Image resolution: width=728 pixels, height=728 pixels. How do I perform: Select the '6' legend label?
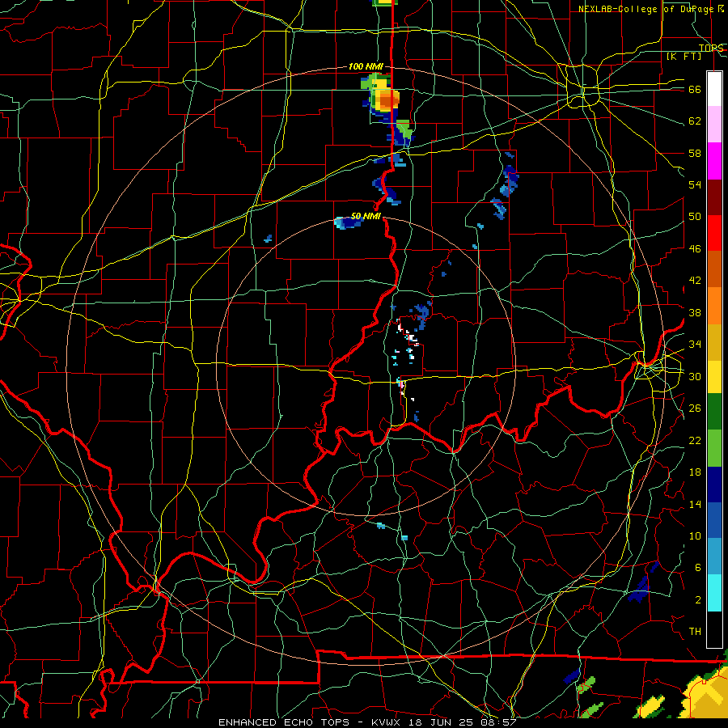click(697, 567)
